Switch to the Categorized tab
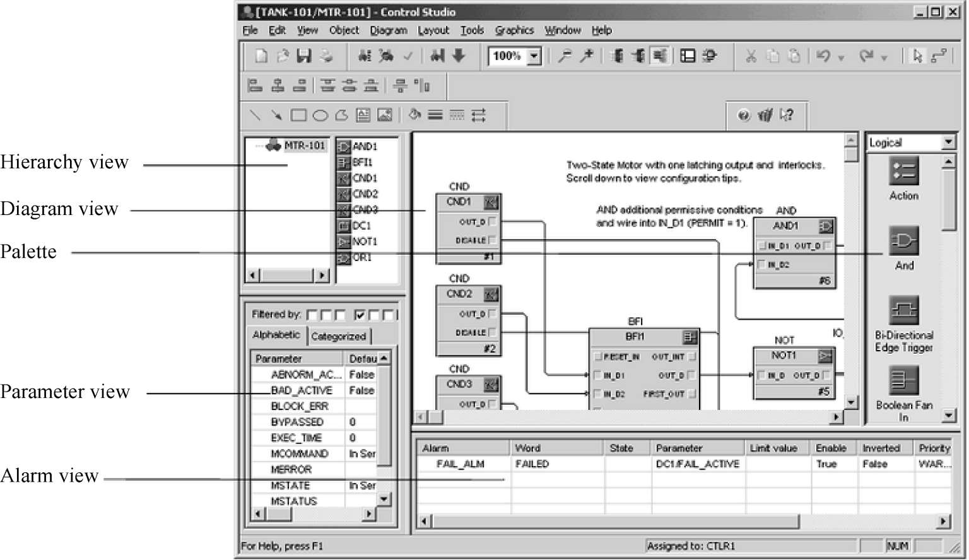Viewport: 969px width, 560px height. [x=338, y=336]
